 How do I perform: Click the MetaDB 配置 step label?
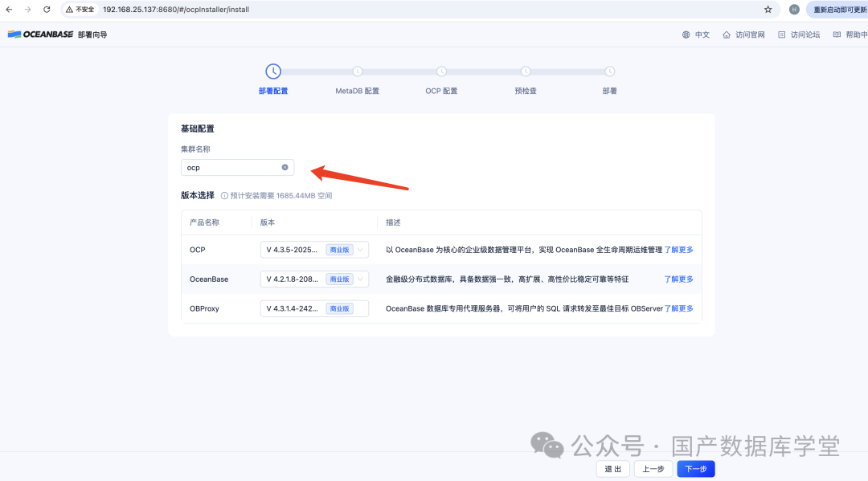357,91
